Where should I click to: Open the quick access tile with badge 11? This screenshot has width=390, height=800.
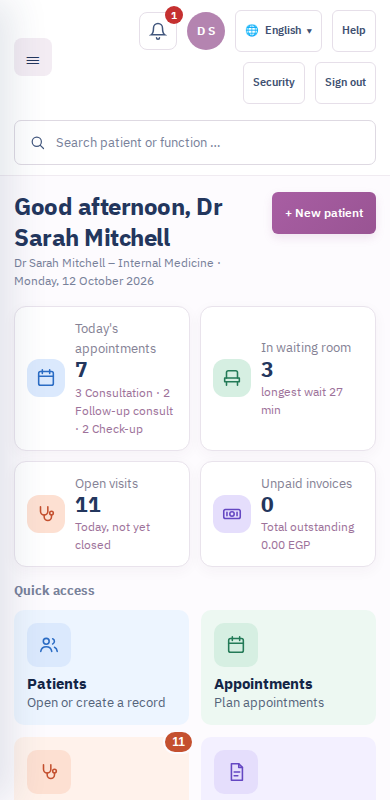coord(102,768)
